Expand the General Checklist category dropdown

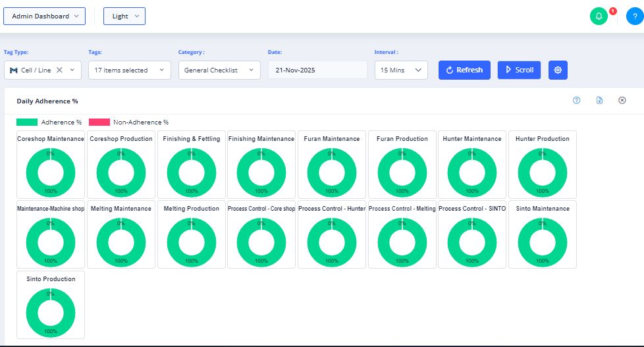tap(219, 70)
